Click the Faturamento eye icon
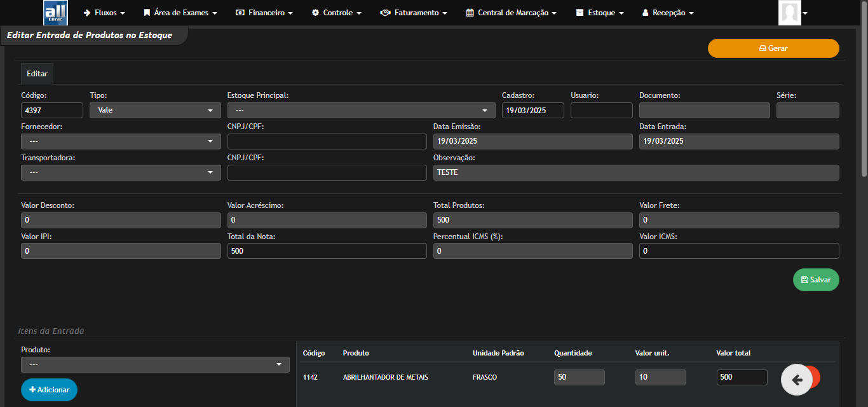This screenshot has height=407, width=868. click(384, 12)
